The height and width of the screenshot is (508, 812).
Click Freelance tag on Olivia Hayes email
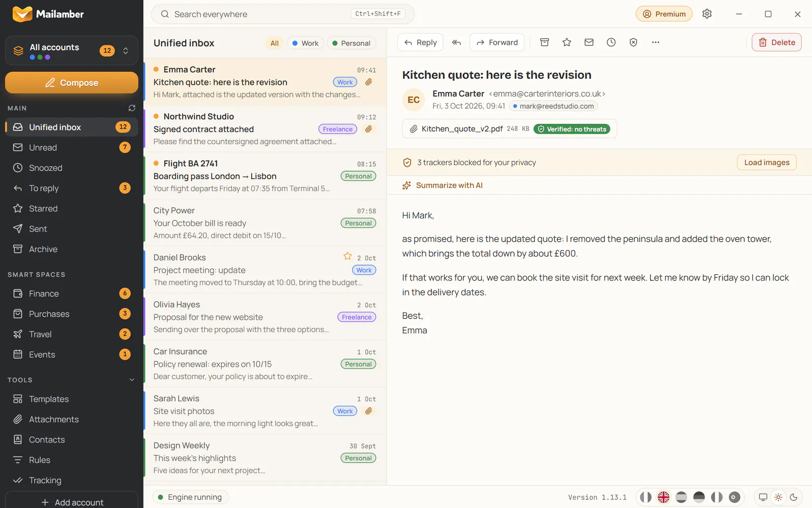[357, 317]
